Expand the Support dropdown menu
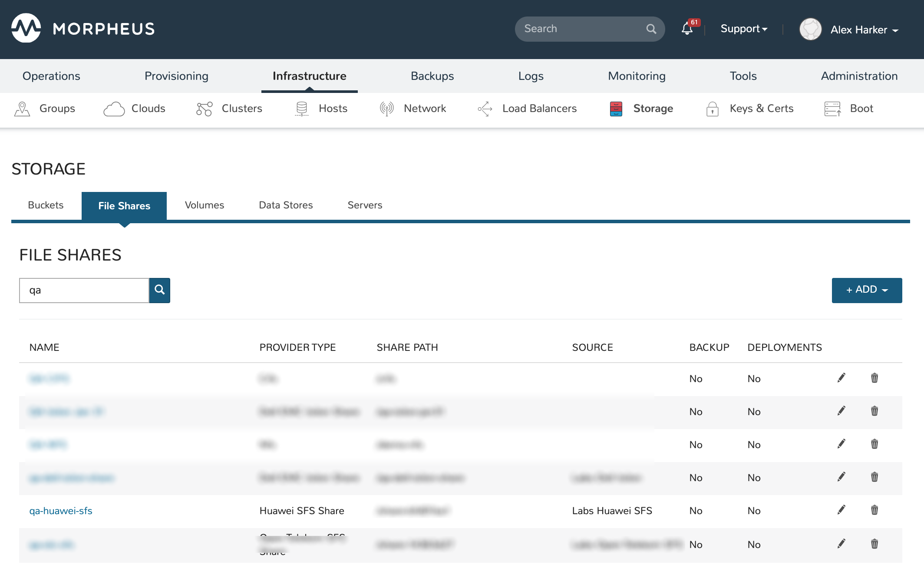This screenshot has height=588, width=924. [x=744, y=29]
